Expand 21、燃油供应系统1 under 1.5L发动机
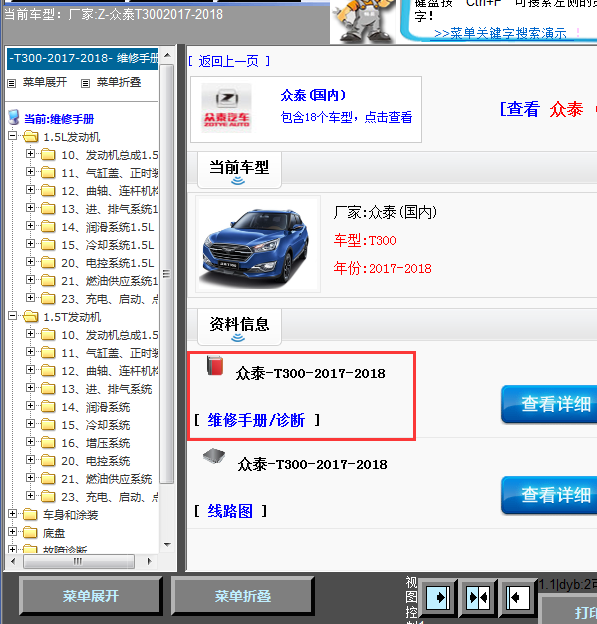Image resolution: width=597 pixels, height=624 pixels. point(30,279)
